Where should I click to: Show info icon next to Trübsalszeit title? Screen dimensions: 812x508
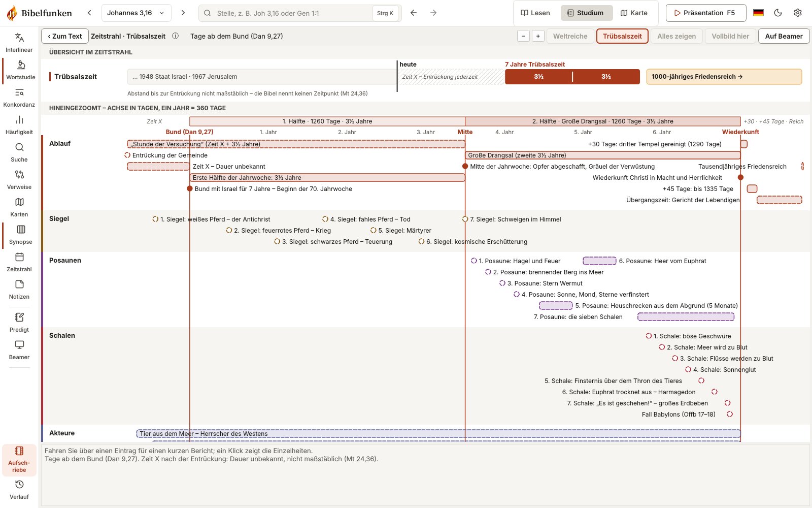[x=175, y=36]
